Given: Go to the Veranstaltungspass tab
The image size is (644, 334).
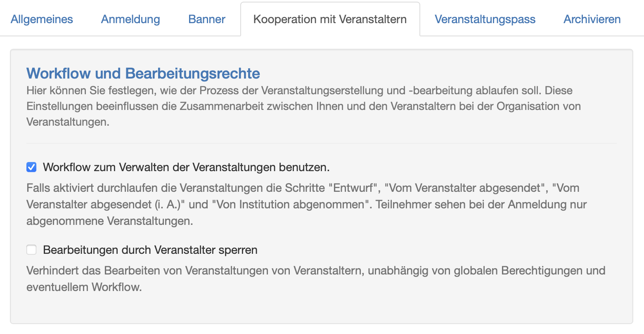Looking at the screenshot, I should pyautogui.click(x=485, y=19).
